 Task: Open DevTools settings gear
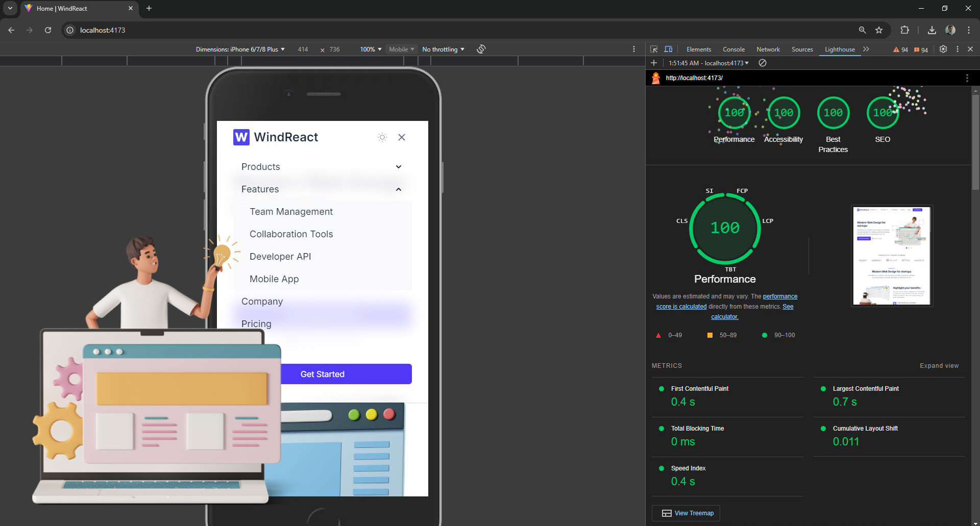tap(943, 49)
